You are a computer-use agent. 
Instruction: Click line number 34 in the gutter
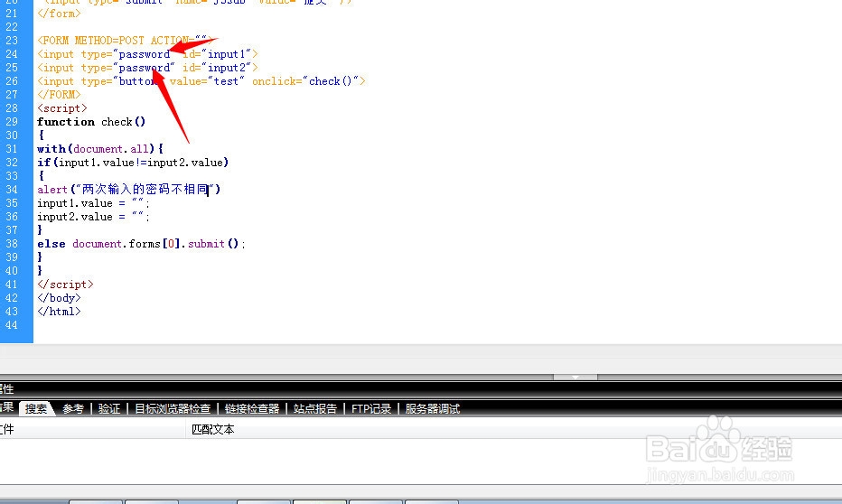(x=12, y=190)
